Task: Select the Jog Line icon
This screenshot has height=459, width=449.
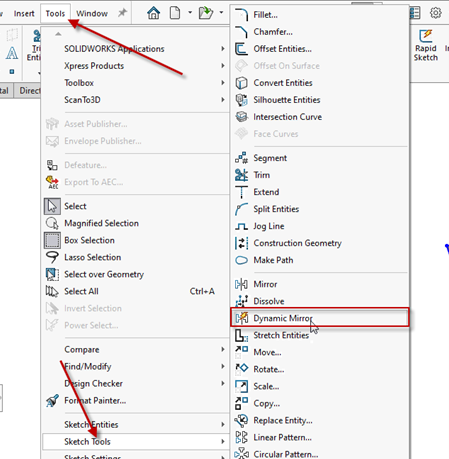Action: coord(241,226)
